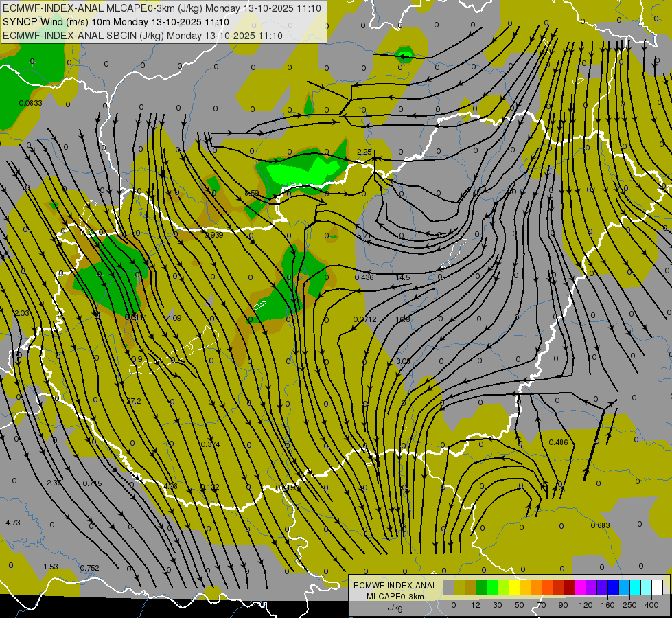Click the map value 0.0833
This screenshot has height=618, width=672.
tap(30, 103)
